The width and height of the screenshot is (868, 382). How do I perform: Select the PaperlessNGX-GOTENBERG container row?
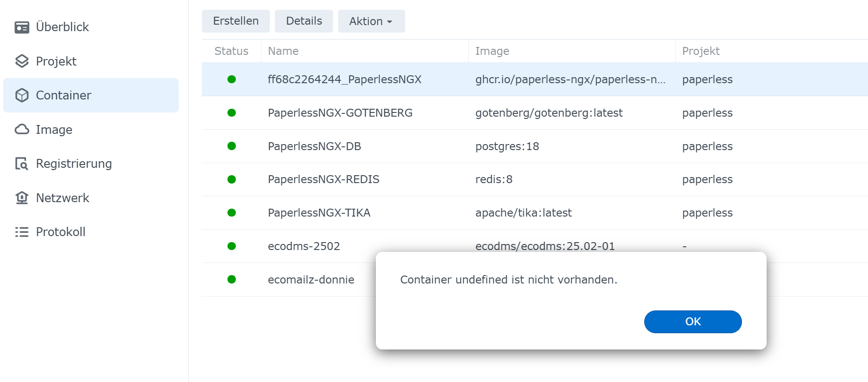pyautogui.click(x=340, y=113)
